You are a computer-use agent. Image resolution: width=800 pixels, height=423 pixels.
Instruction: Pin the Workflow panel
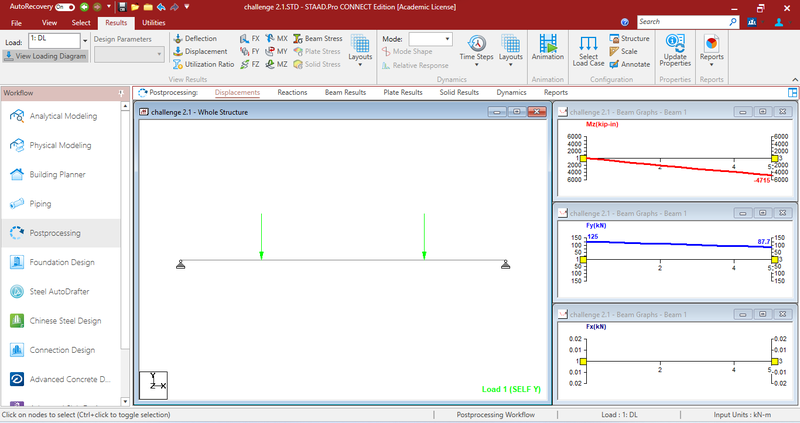(x=121, y=93)
